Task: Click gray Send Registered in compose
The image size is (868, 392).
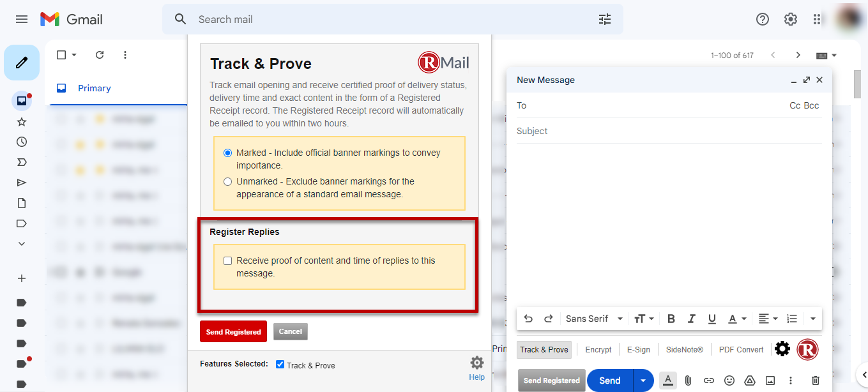Action: click(552, 381)
